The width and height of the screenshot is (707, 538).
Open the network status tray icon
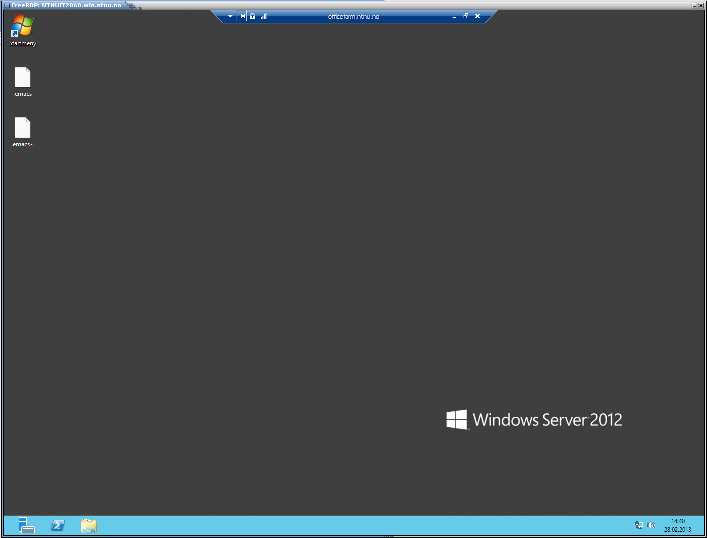639,525
